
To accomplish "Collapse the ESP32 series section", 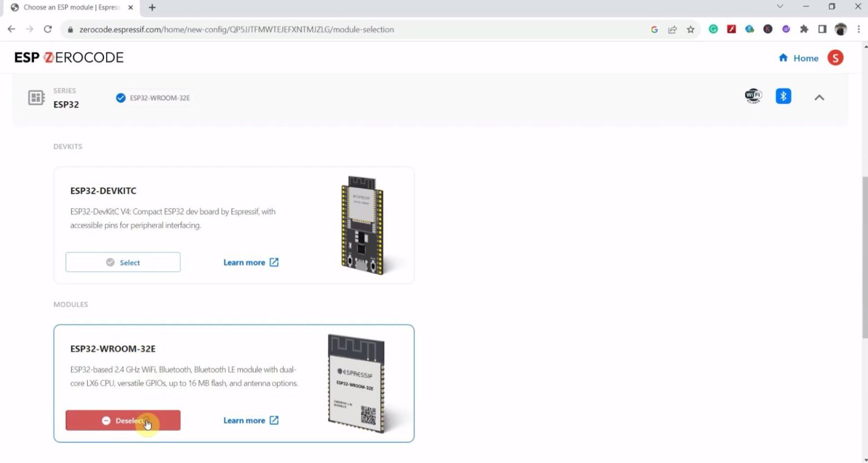I will pyautogui.click(x=819, y=98).
